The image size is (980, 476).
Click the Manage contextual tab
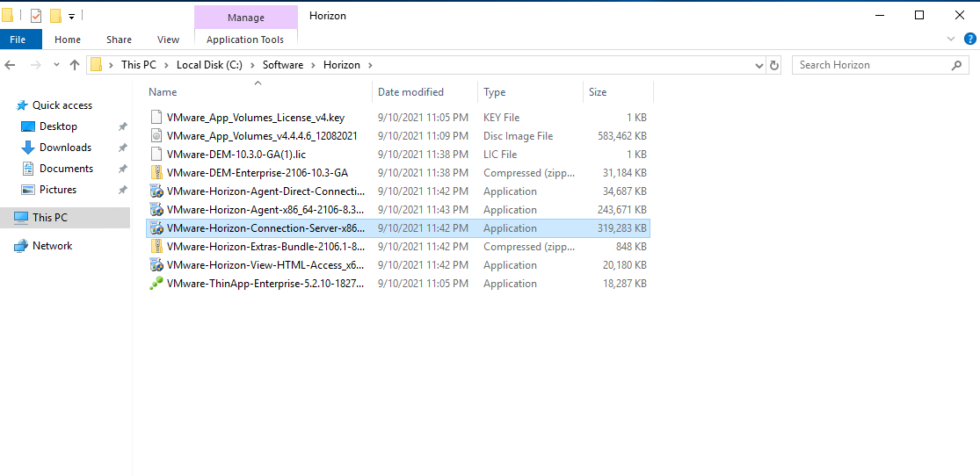click(x=245, y=18)
